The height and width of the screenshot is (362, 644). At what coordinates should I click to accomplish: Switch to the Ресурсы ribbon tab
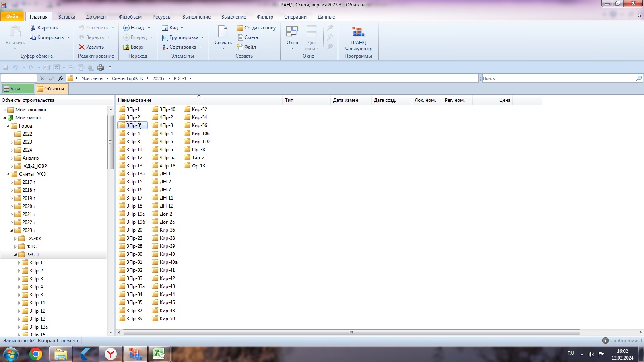click(x=162, y=17)
